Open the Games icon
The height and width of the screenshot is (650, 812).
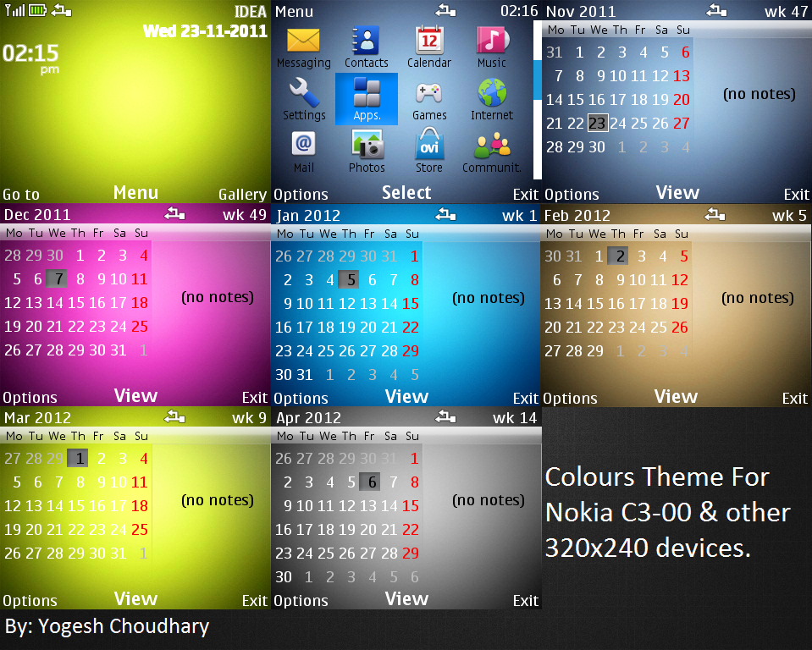428,93
